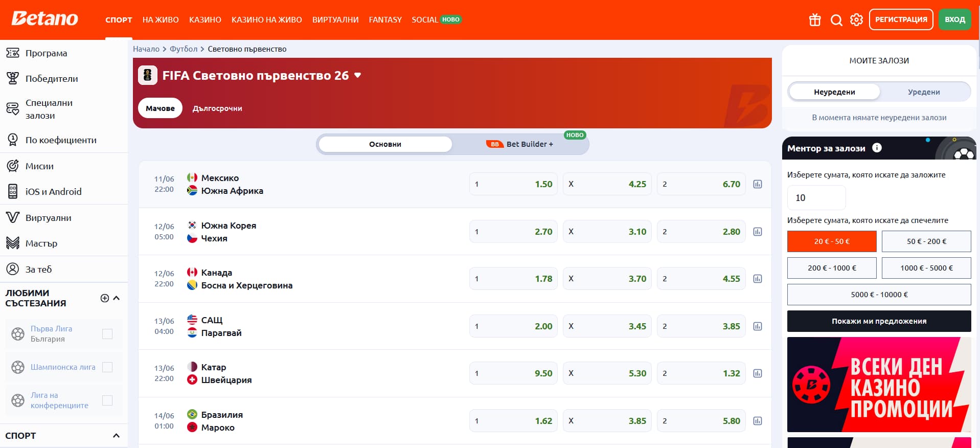Open the Канада vs Босна и Херцеговина match
980x448 pixels.
pyautogui.click(x=240, y=279)
